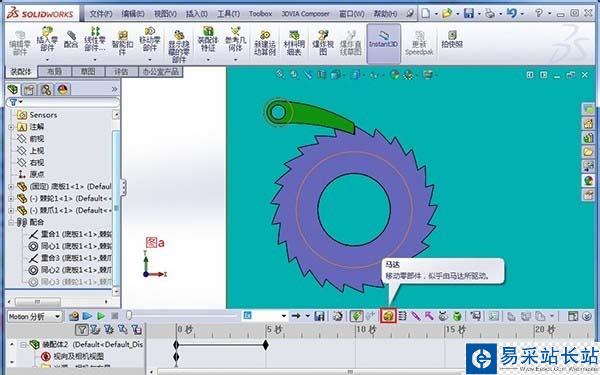The width and height of the screenshot is (600, 375).
Task: Click Show Hidden Components tool
Action: coord(179,47)
